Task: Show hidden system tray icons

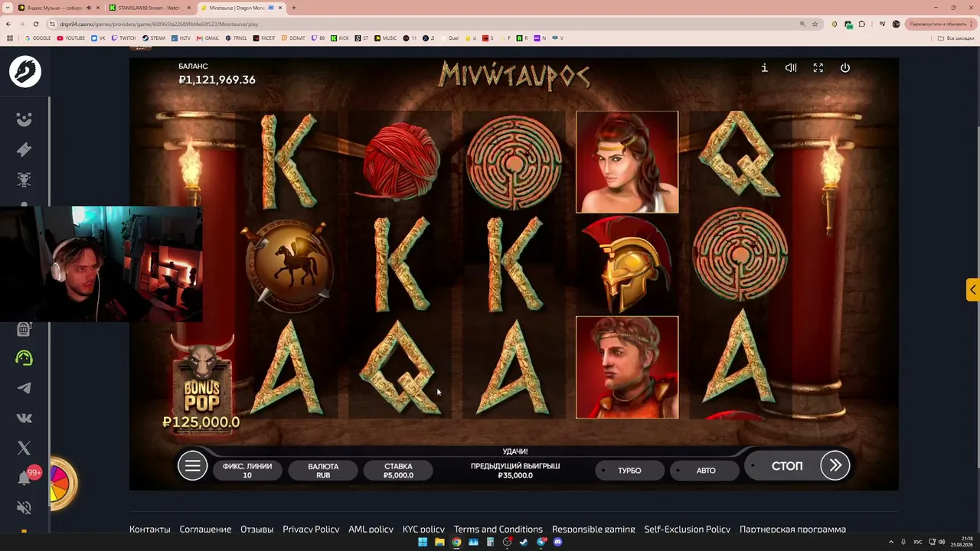Action: [891, 542]
